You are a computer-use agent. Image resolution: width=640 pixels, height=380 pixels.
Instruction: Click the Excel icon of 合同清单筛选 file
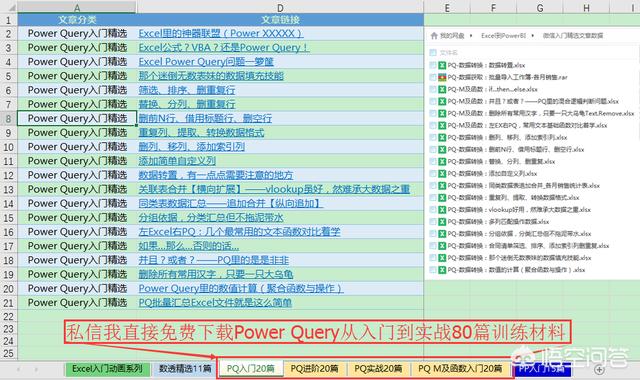tap(442, 246)
